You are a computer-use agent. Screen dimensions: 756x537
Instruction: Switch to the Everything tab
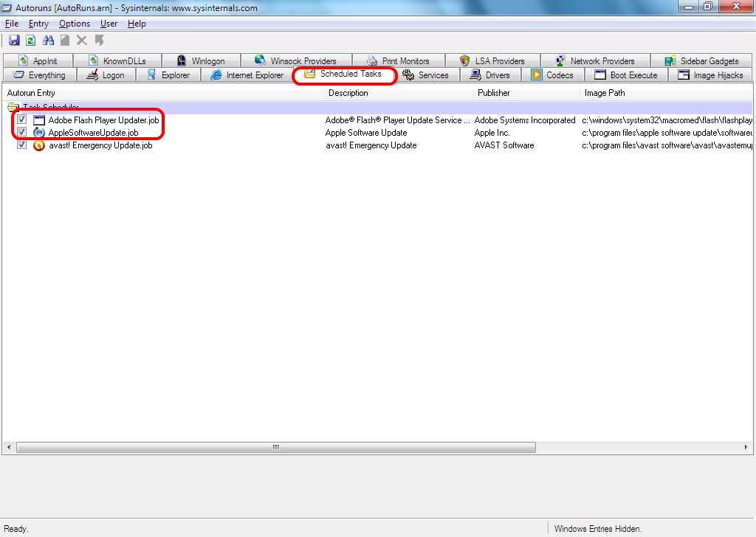point(40,75)
